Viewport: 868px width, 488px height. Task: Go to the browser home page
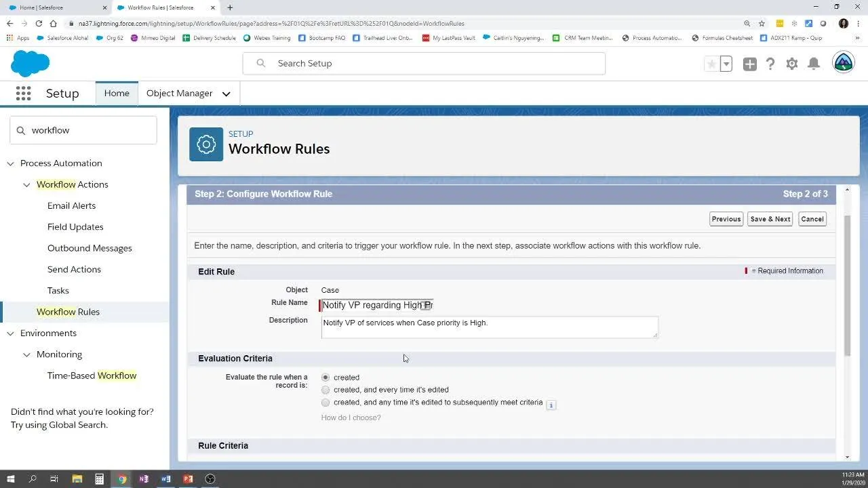(x=53, y=23)
